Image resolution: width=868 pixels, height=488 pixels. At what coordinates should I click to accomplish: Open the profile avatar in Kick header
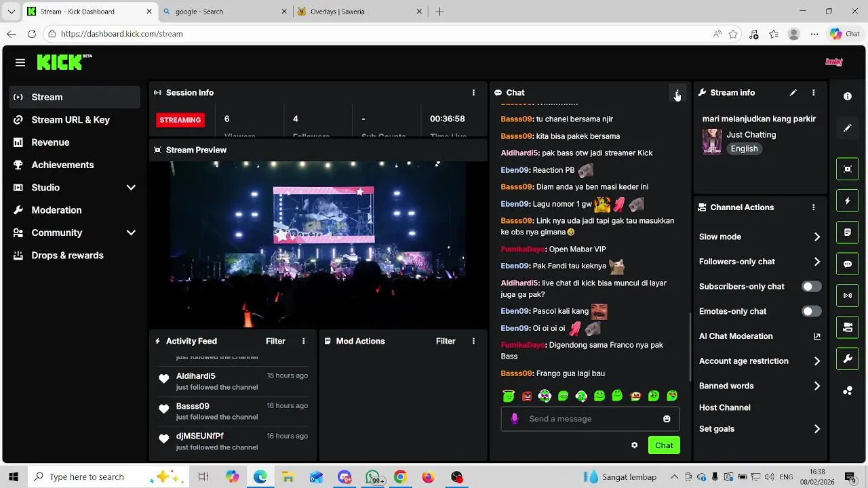pyautogui.click(x=834, y=62)
